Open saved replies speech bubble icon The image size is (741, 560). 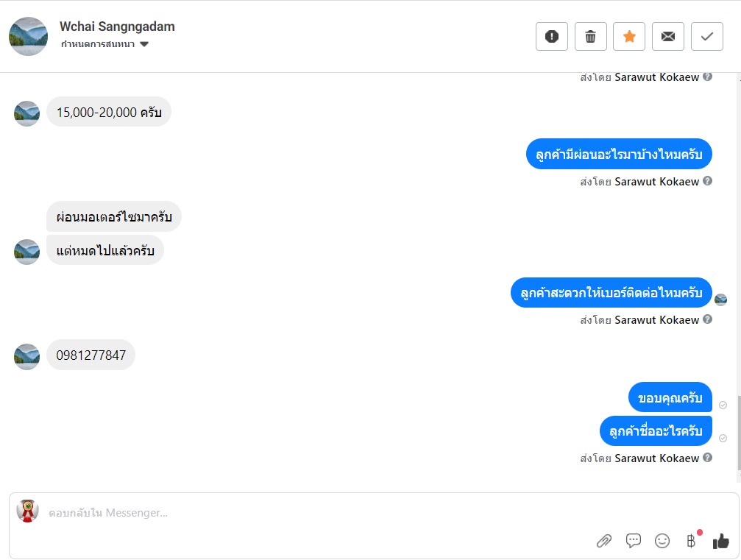click(634, 541)
